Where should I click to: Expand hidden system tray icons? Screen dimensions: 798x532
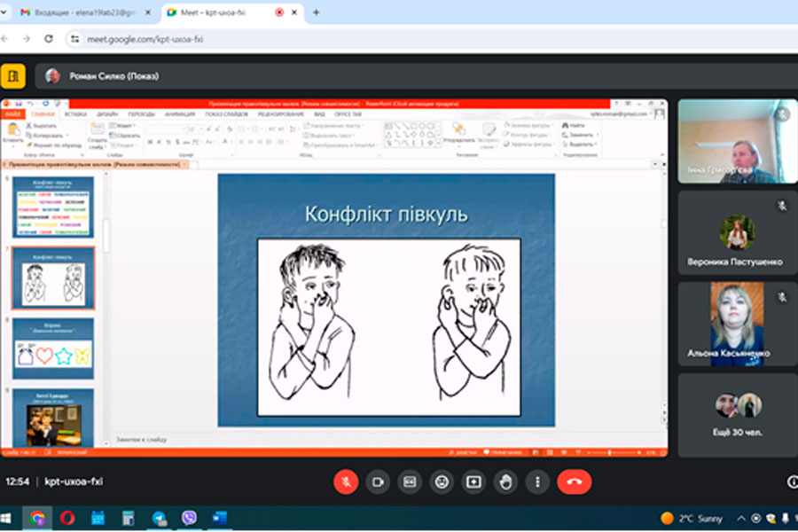(741, 518)
